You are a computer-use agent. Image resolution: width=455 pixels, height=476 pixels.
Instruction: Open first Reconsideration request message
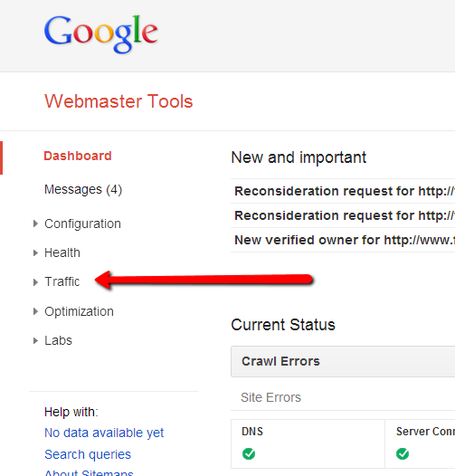(343, 191)
